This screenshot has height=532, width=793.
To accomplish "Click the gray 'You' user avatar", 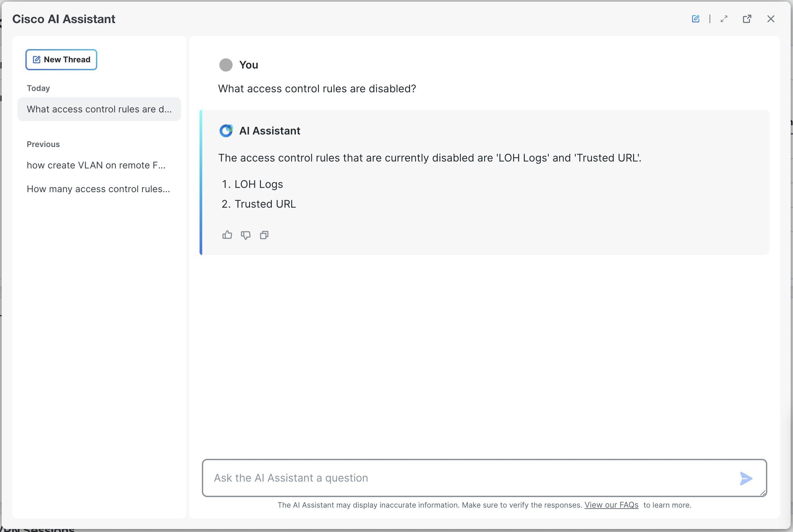I will tap(226, 65).
